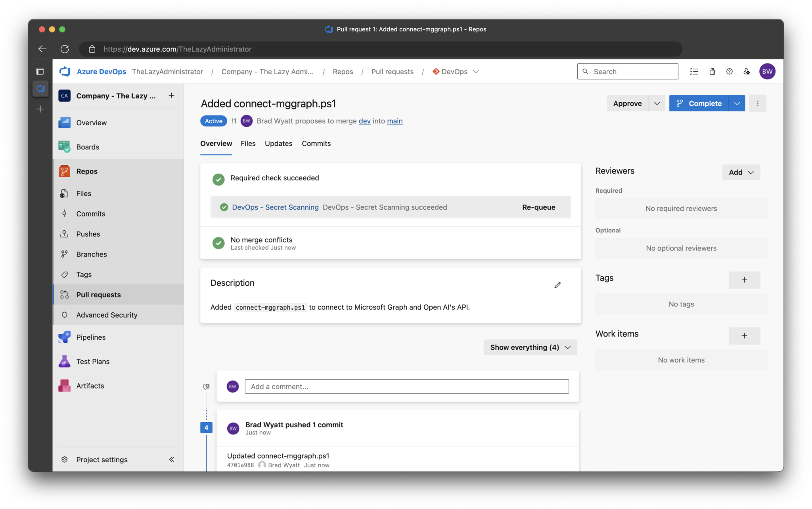Image resolution: width=812 pixels, height=509 pixels.
Task: Open the Add reviewers dropdown
Action: (741, 172)
